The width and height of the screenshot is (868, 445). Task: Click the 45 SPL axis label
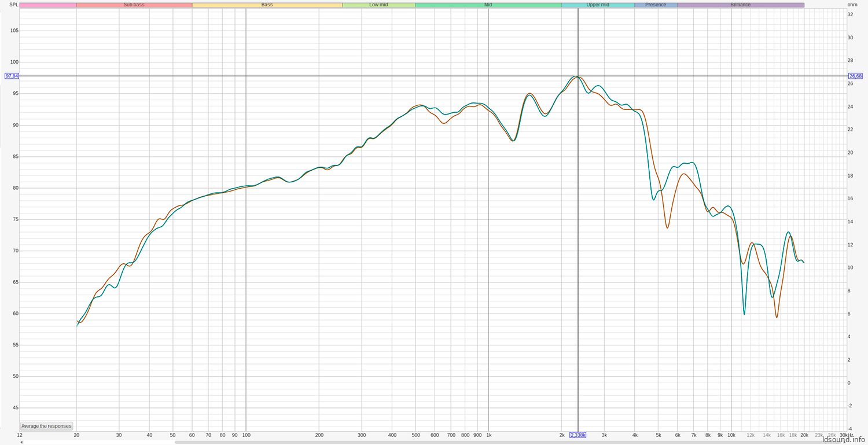tap(15, 408)
